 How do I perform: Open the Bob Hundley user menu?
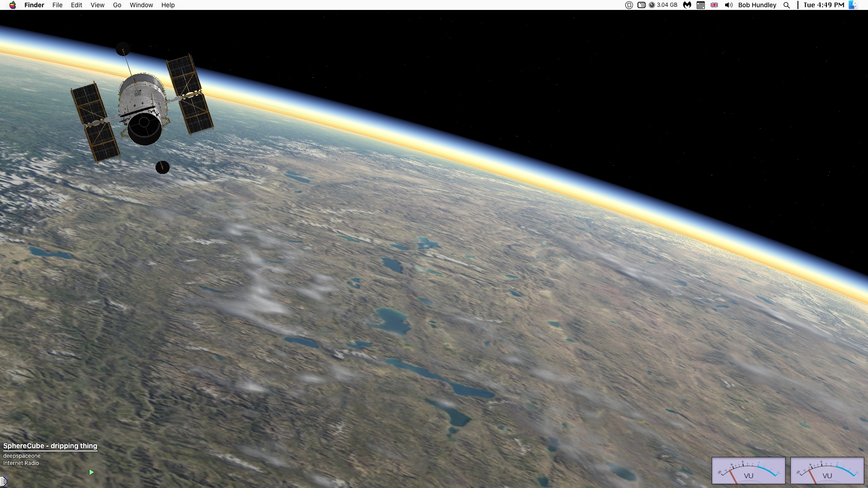point(757,5)
